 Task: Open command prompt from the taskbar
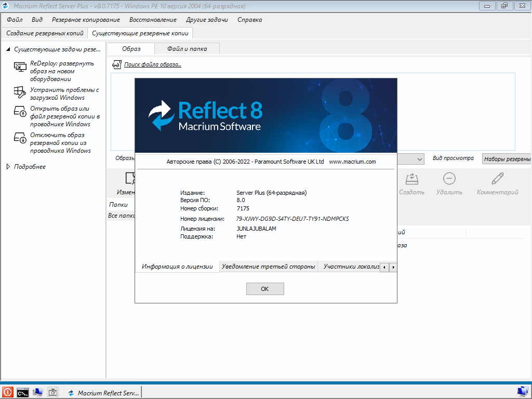pos(22,392)
